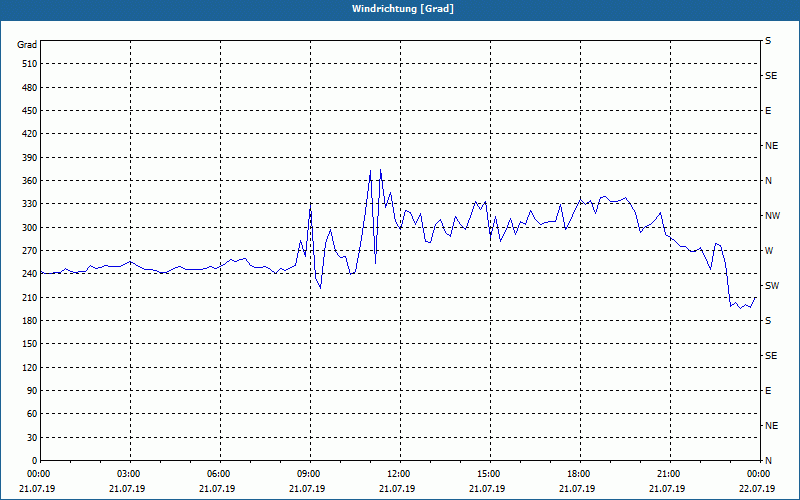800x500 pixels.
Task: Select the 18:00 time label
Action: click(580, 474)
